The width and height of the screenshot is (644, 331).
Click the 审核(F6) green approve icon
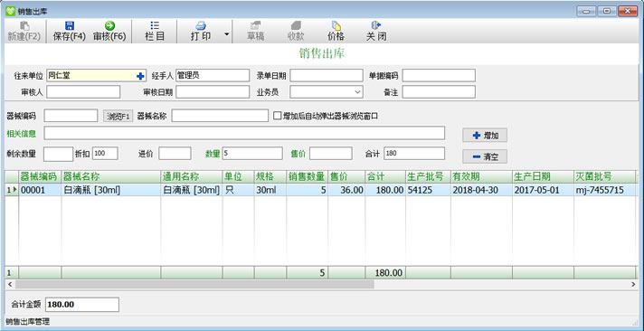(109, 25)
